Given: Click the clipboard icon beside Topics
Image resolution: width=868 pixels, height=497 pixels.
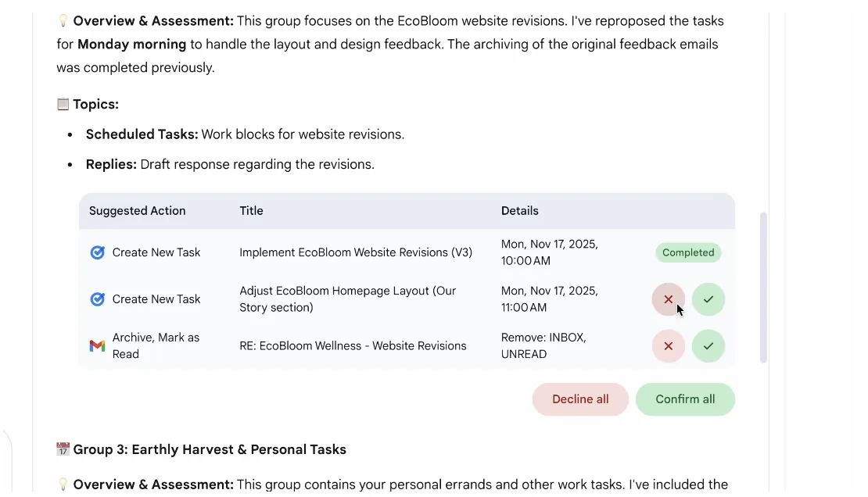Looking at the screenshot, I should click(63, 104).
